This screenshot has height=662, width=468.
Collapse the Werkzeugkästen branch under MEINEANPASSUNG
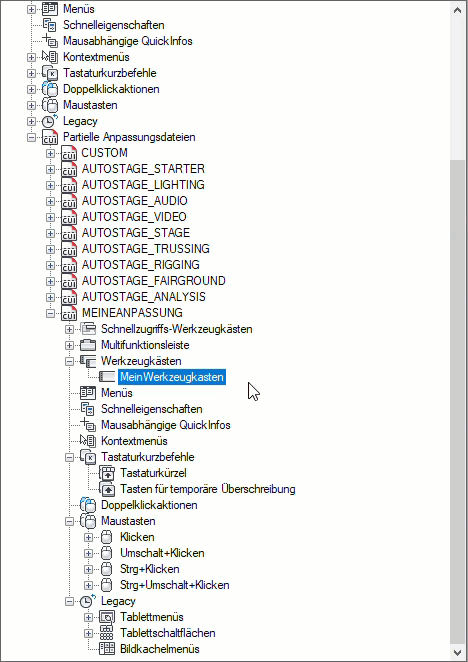tap(69, 361)
